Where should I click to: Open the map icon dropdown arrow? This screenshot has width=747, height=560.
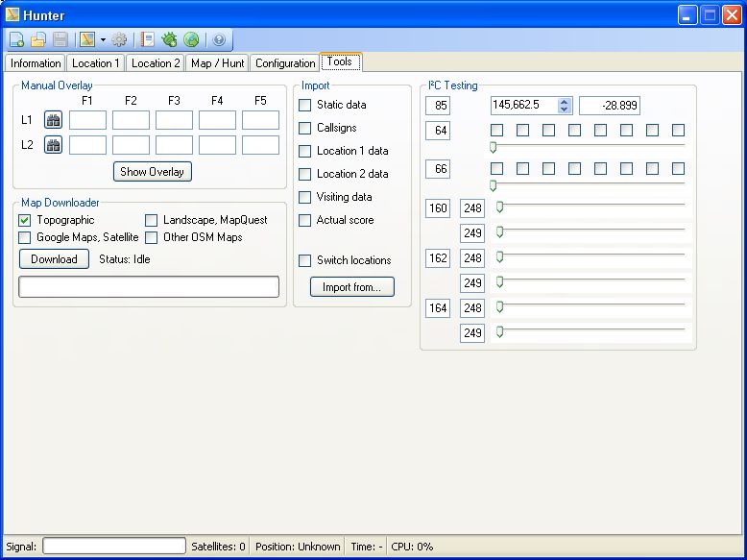pyautogui.click(x=103, y=40)
